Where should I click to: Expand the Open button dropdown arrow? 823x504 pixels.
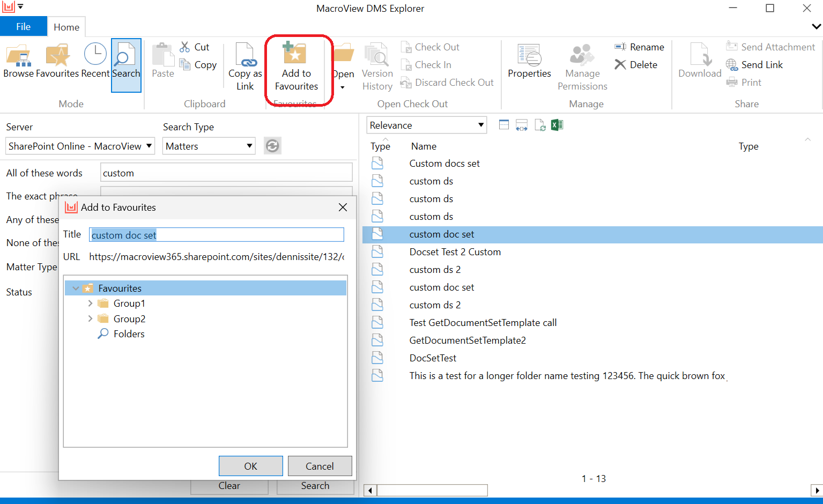pos(343,87)
